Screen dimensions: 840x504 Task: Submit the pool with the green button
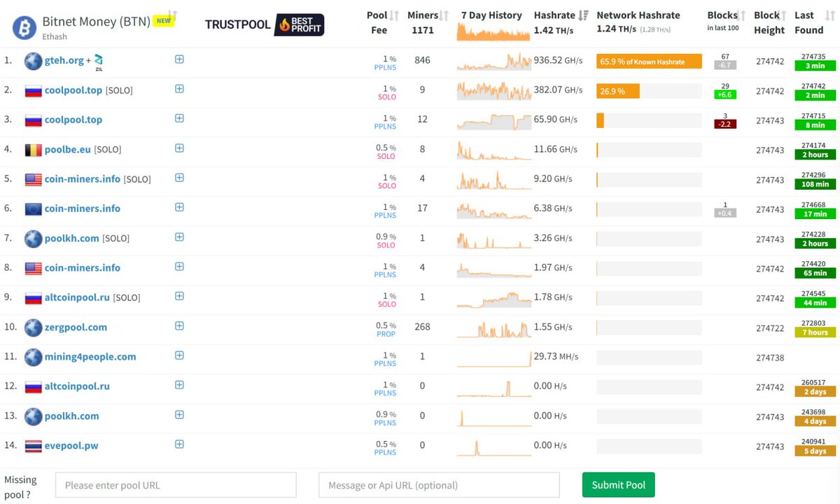pos(619,485)
